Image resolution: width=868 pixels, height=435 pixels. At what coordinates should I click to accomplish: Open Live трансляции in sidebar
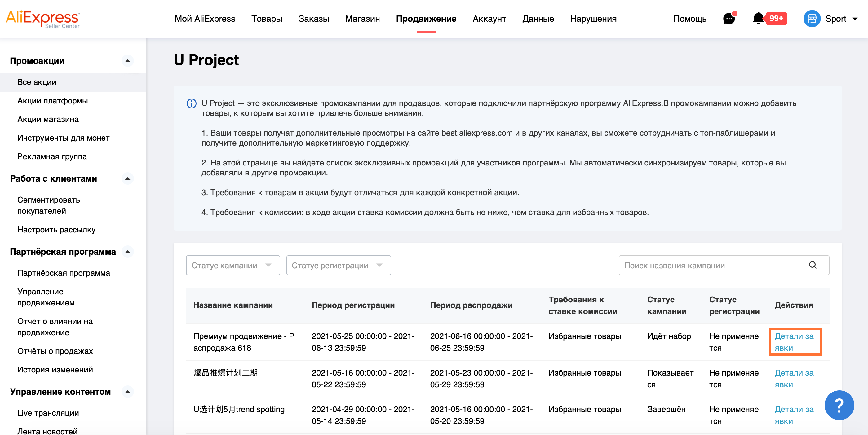48,413
